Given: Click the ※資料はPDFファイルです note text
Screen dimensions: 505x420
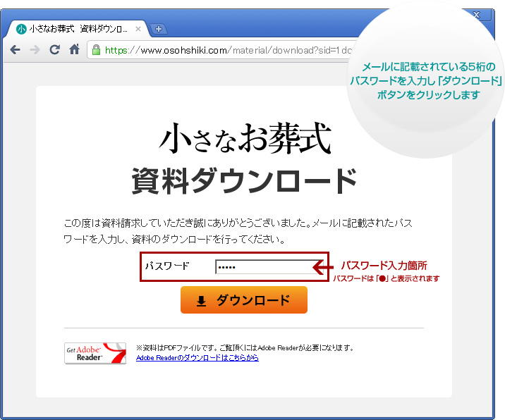Looking at the screenshot, I should (245, 347).
